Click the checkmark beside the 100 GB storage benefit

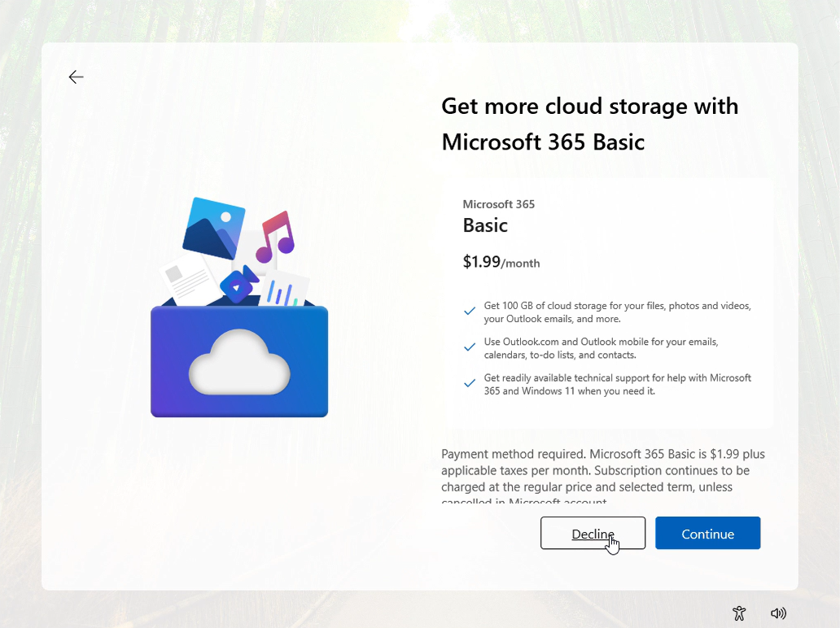(470, 311)
